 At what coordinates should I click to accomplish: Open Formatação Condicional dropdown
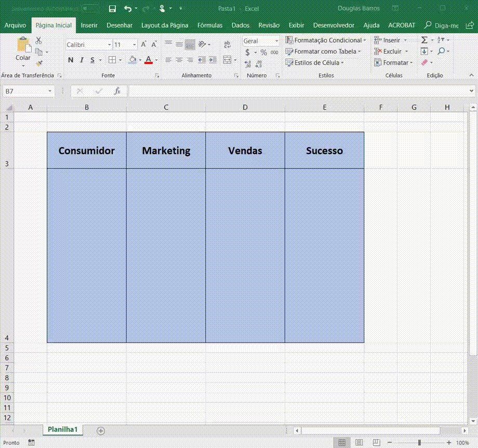click(326, 40)
